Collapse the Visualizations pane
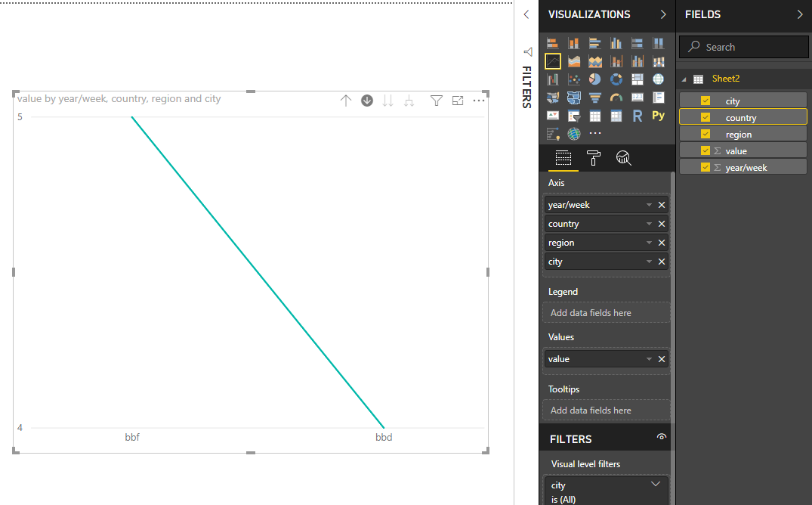The height and width of the screenshot is (505, 812). [x=663, y=14]
